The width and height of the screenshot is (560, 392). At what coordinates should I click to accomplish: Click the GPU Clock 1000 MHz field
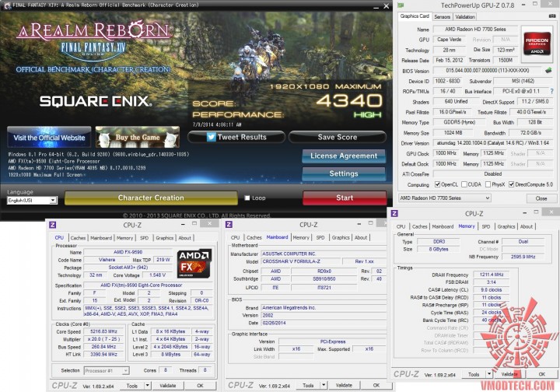(446, 153)
